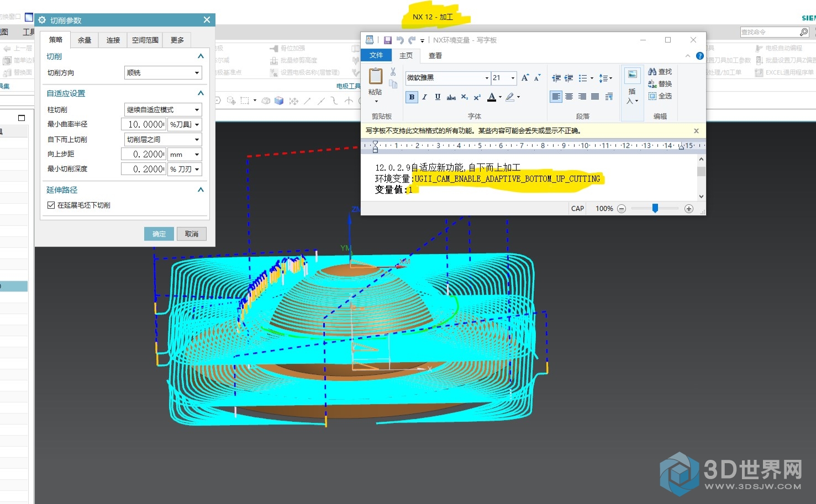
Task: Cancel the dialog with 取消
Action: (192, 234)
